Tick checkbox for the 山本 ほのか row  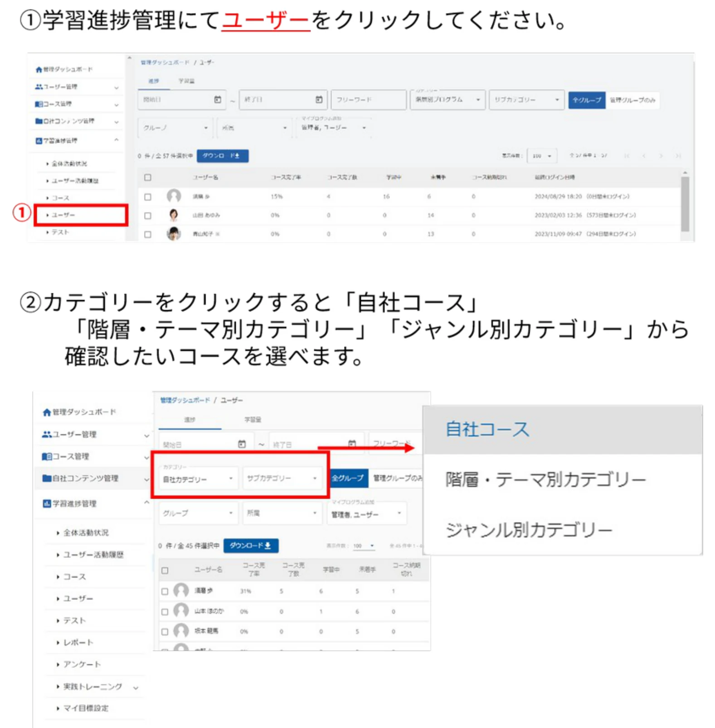(165, 612)
